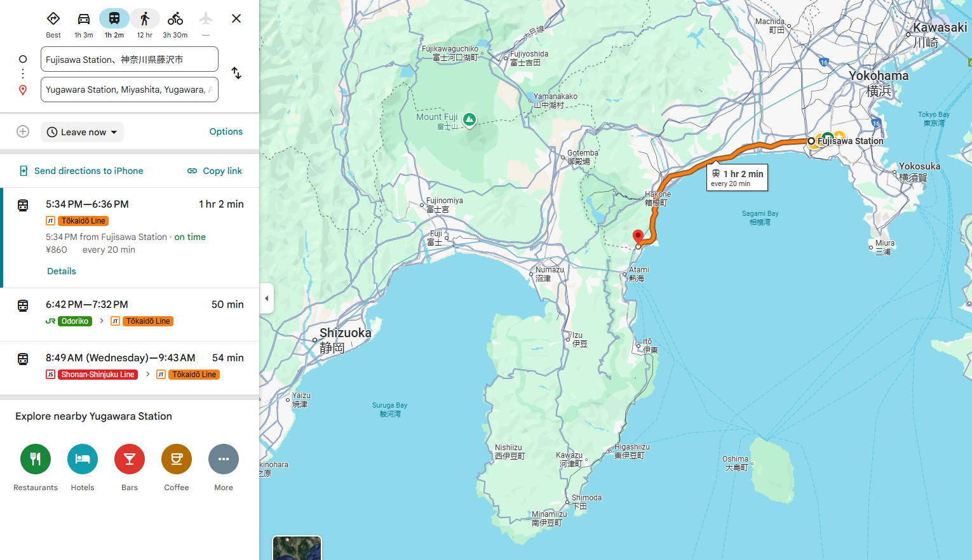Click the Tōkaidō Line badge in 6:42 PM route
The width and height of the screenshot is (972, 560).
148,321
